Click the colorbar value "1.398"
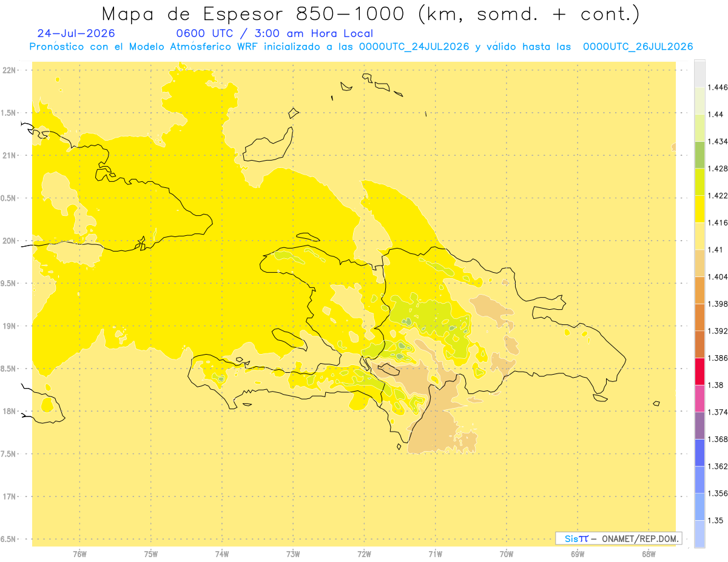This screenshot has width=728, height=562. click(x=718, y=304)
